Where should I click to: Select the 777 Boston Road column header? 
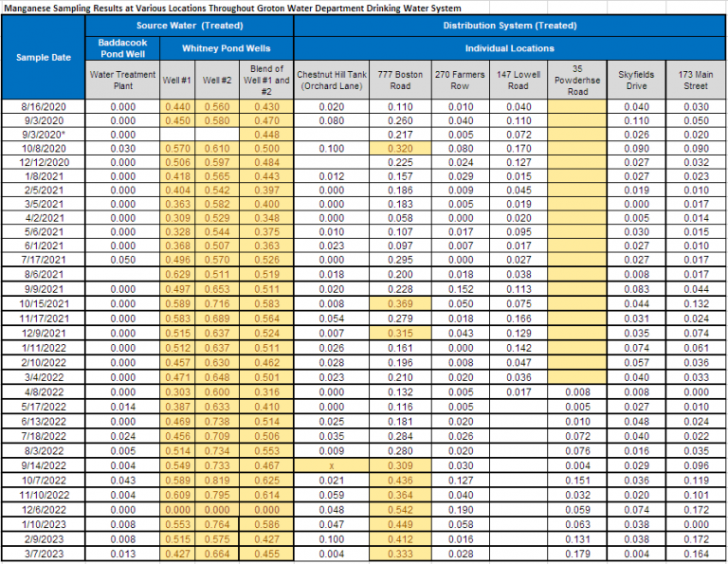400,80
